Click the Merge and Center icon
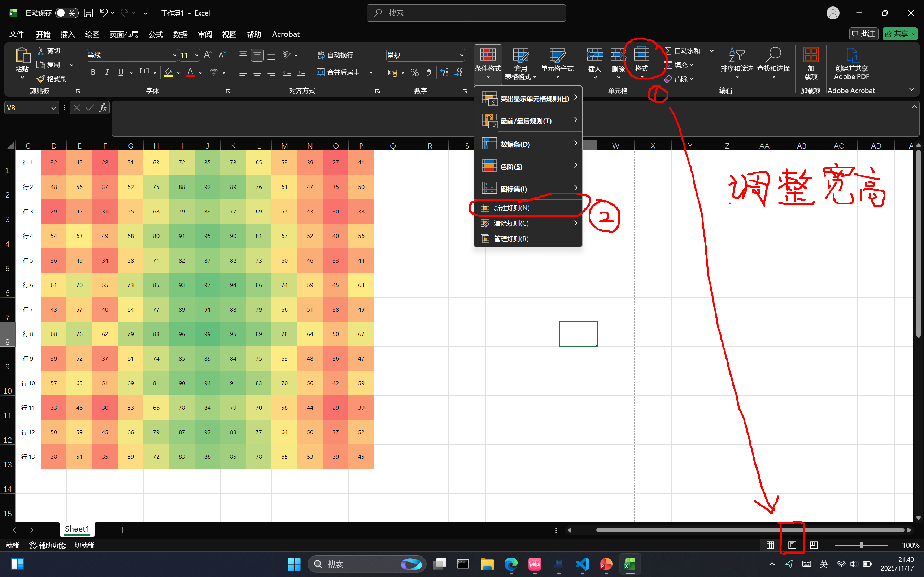The height and width of the screenshot is (577, 924). tap(321, 72)
